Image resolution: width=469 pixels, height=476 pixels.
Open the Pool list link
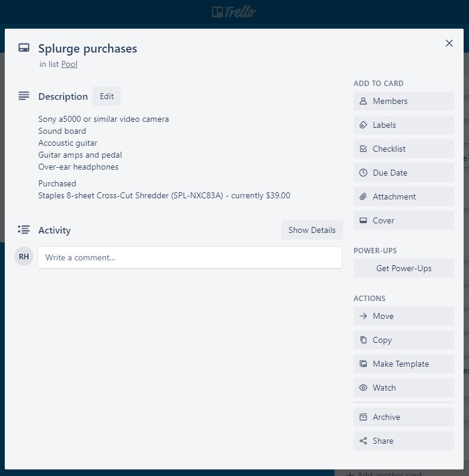tap(69, 64)
